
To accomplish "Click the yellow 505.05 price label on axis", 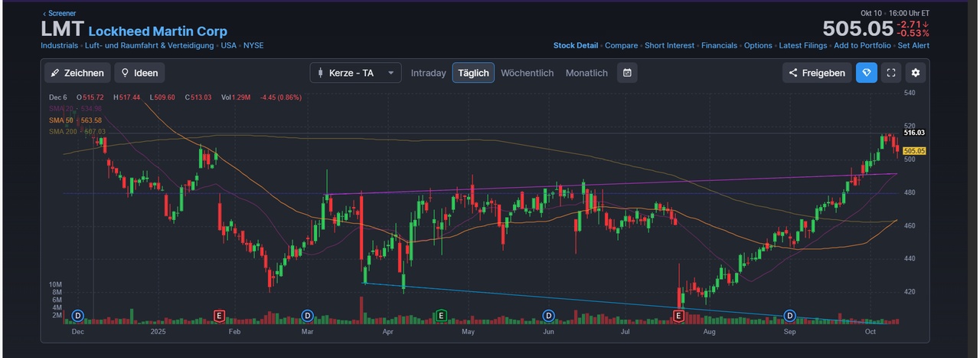I will point(914,151).
